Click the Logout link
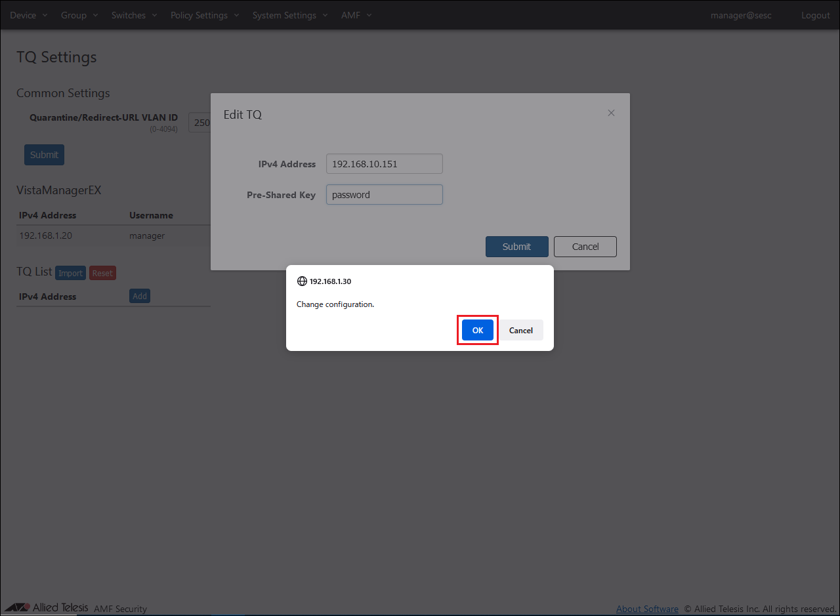This screenshot has height=616, width=840. (815, 15)
